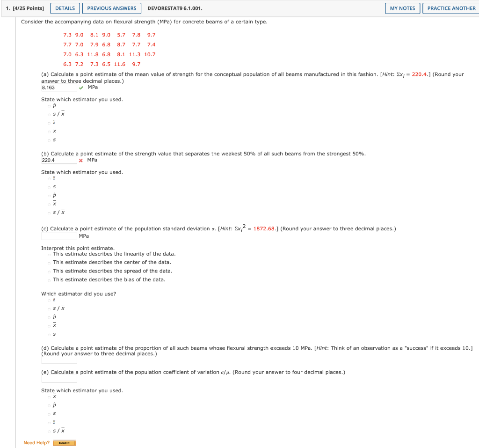
Task: Click the MY NOTES button
Action: click(402, 8)
